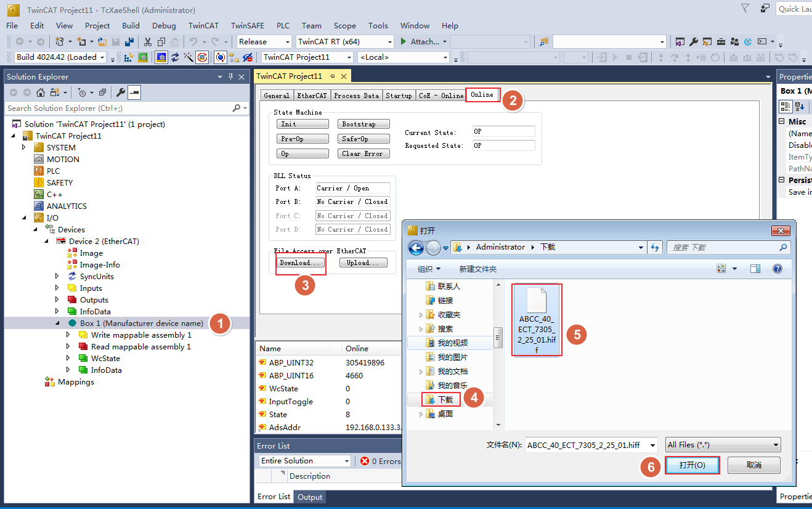Select the ABCC_40_ECT_7305_2_25_01.hiff file thumbnail
The height and width of the screenshot is (509, 812).
tap(536, 320)
